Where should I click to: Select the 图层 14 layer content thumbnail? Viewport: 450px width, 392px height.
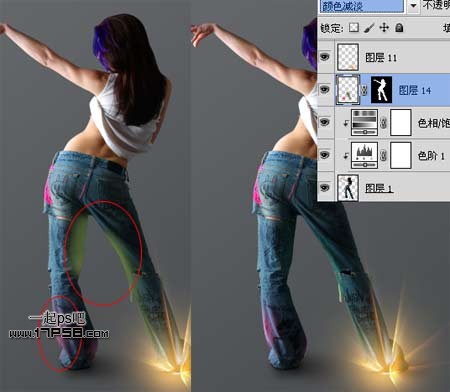pyautogui.click(x=348, y=90)
